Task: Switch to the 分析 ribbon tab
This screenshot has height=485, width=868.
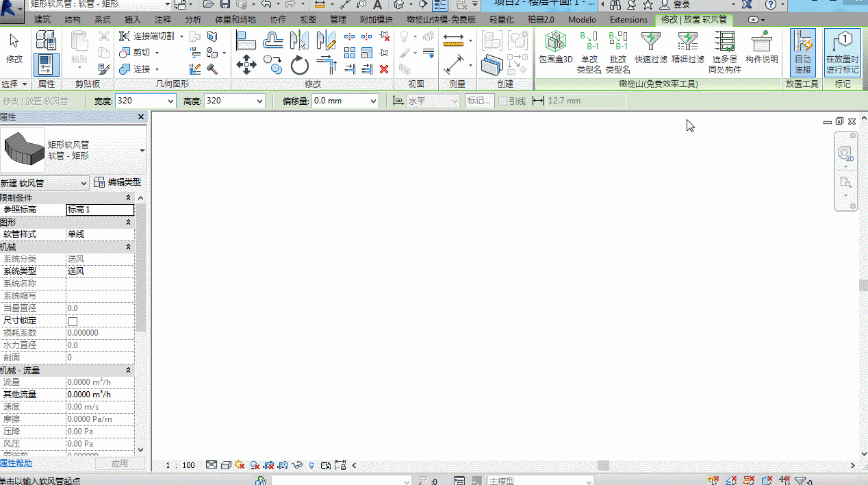Action: (x=193, y=20)
